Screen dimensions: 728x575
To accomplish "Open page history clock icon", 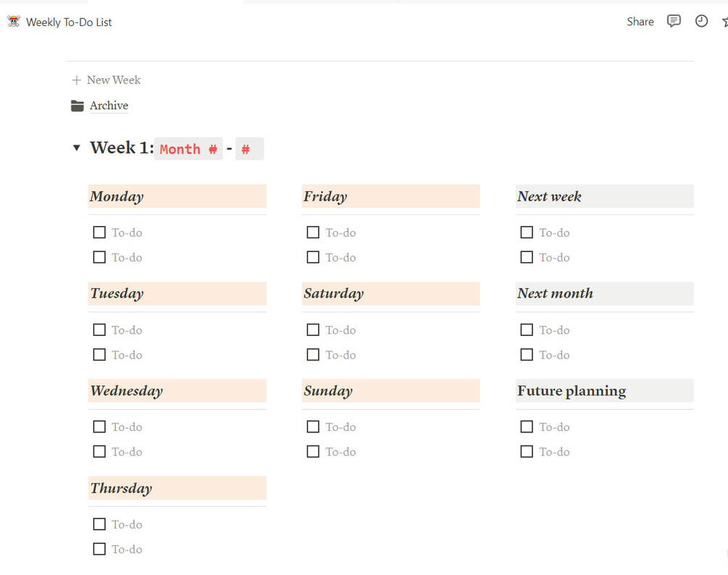I will [x=701, y=21].
